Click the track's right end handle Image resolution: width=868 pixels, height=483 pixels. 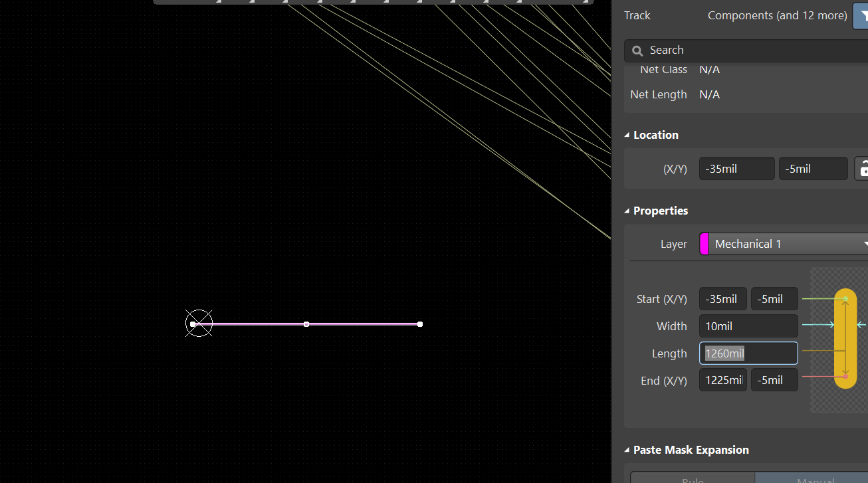tap(420, 324)
